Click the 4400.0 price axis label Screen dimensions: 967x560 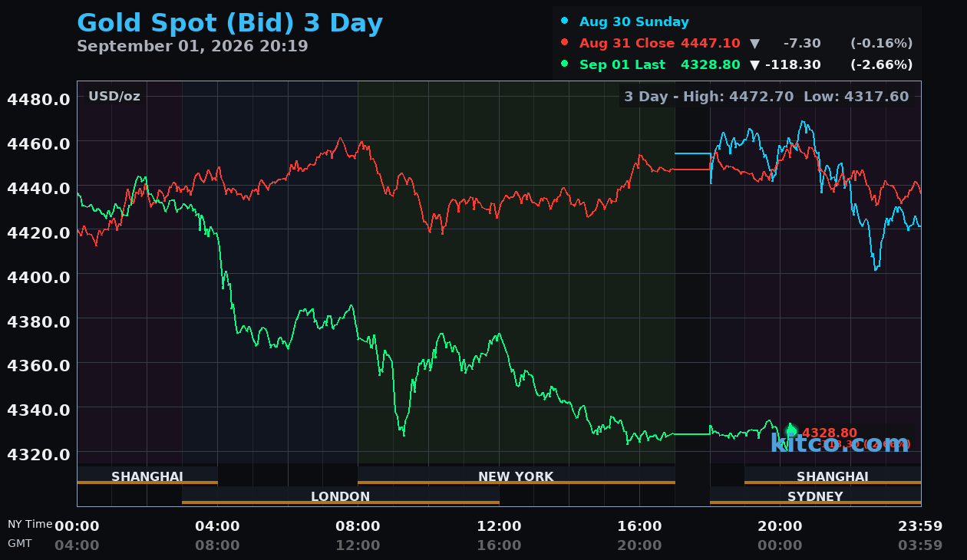point(38,276)
